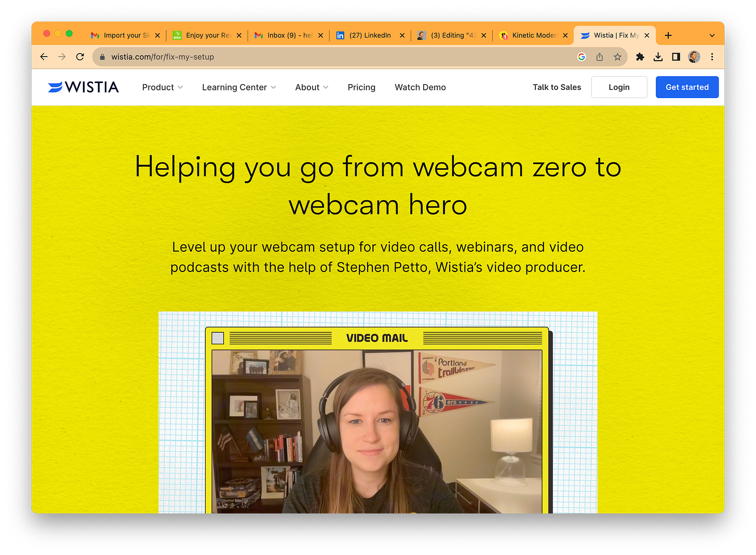This screenshot has height=555, width=756.
Task: Toggle the browser side panel icon
Action: (x=676, y=57)
